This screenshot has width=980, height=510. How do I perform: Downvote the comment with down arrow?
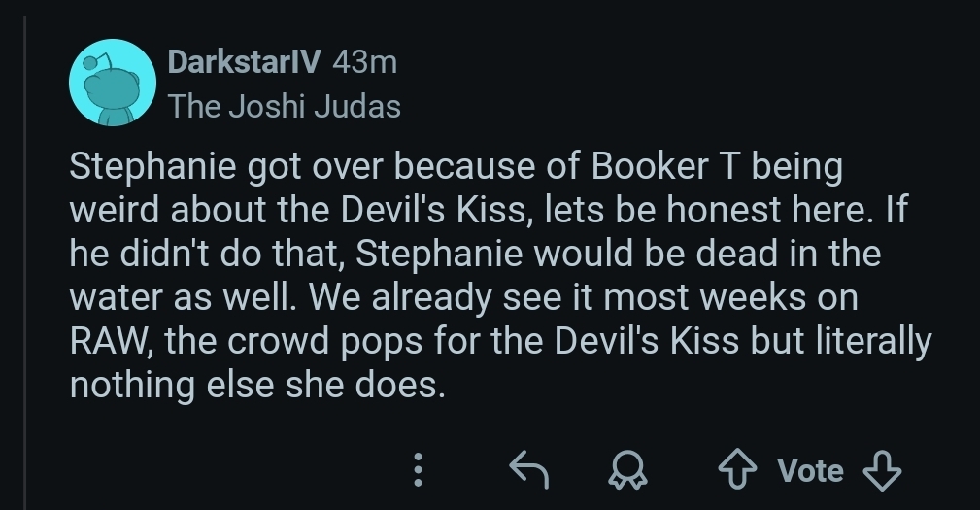click(x=882, y=469)
